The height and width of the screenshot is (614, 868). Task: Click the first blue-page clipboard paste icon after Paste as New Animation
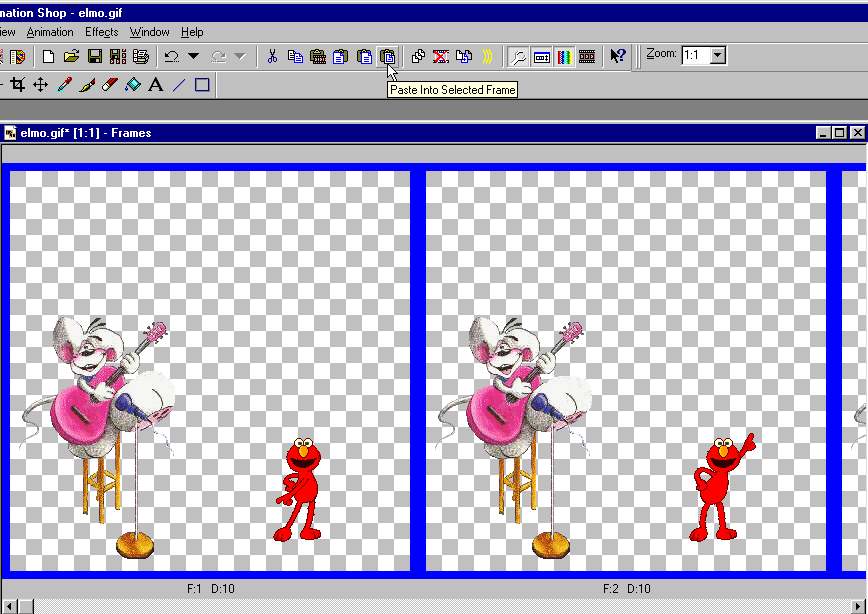pos(340,56)
